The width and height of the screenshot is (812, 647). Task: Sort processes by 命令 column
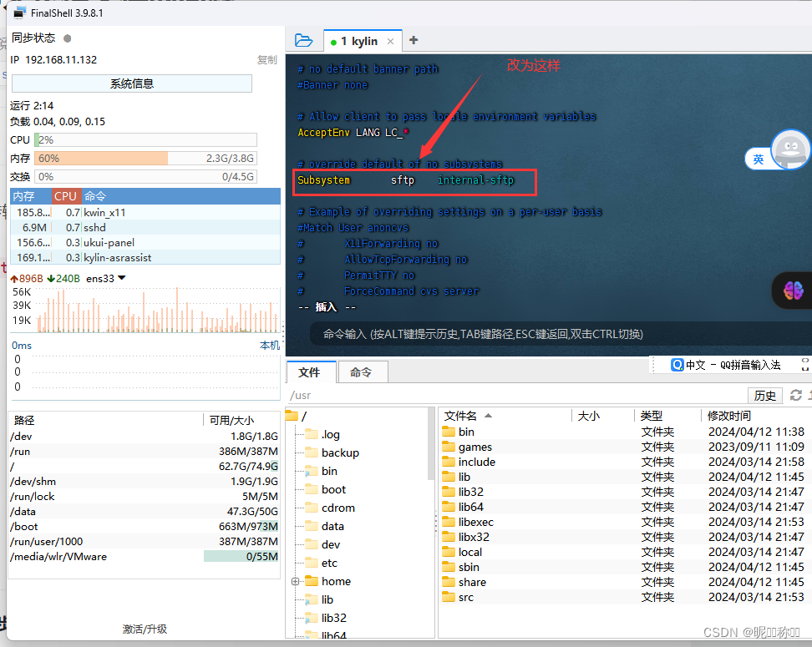pyautogui.click(x=180, y=196)
